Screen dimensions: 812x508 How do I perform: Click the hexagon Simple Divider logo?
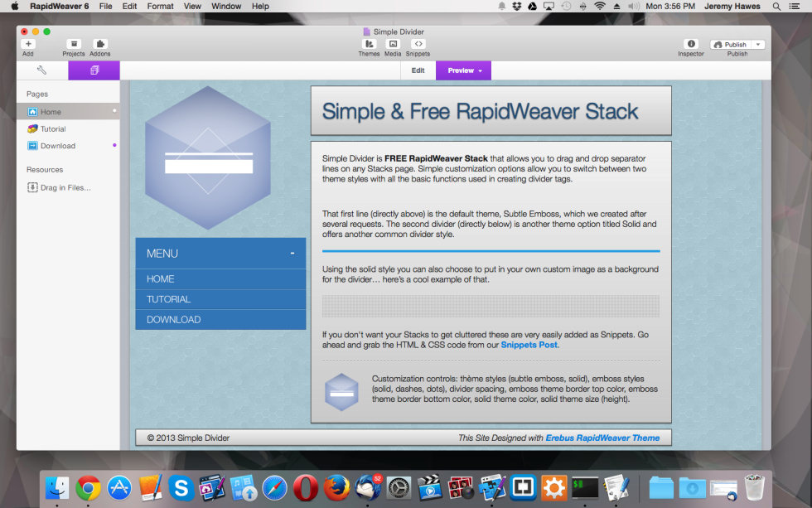tap(208, 157)
